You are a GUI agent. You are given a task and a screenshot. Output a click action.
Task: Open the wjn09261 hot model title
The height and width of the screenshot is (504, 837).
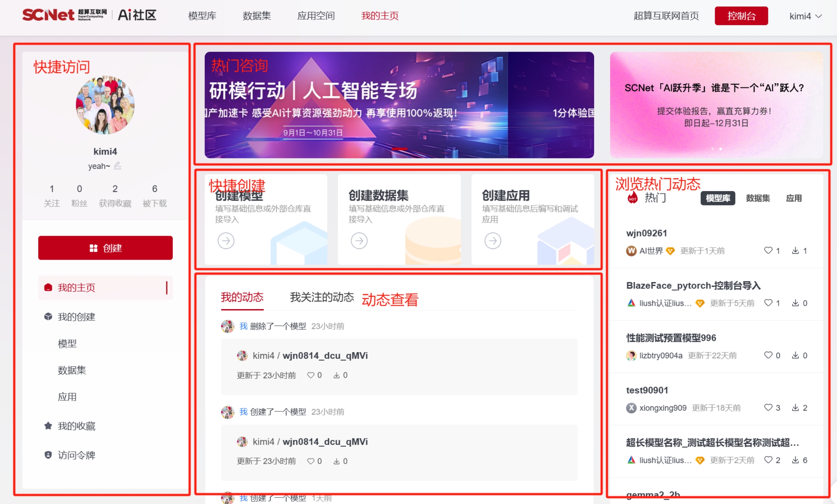[x=647, y=233]
